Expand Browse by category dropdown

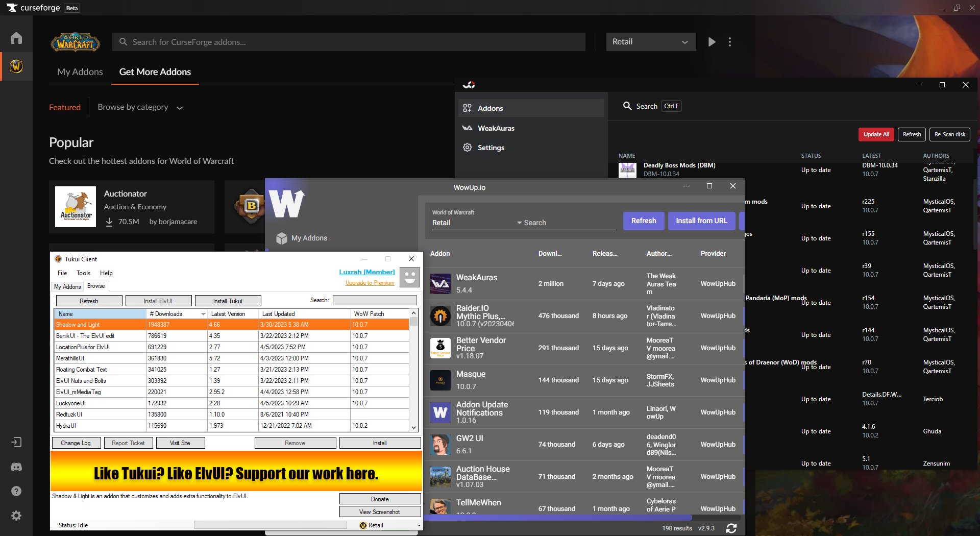pos(140,107)
